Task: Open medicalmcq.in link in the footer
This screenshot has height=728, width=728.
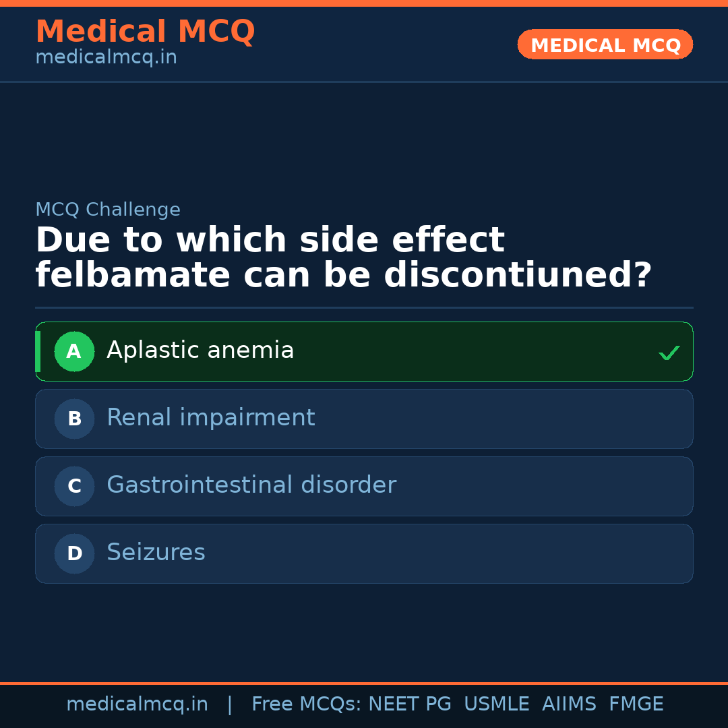Action: (x=137, y=704)
